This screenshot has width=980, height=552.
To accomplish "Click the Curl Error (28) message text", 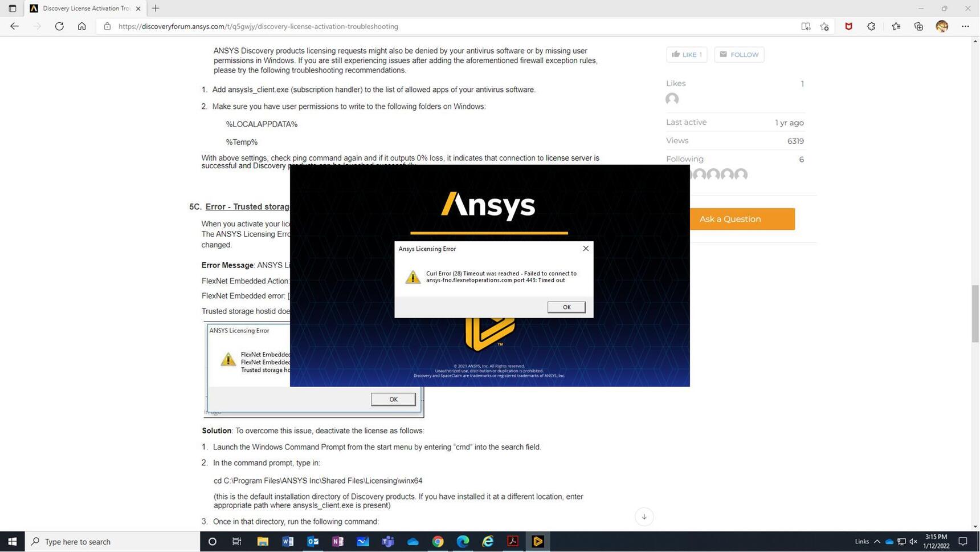I will click(x=501, y=277).
